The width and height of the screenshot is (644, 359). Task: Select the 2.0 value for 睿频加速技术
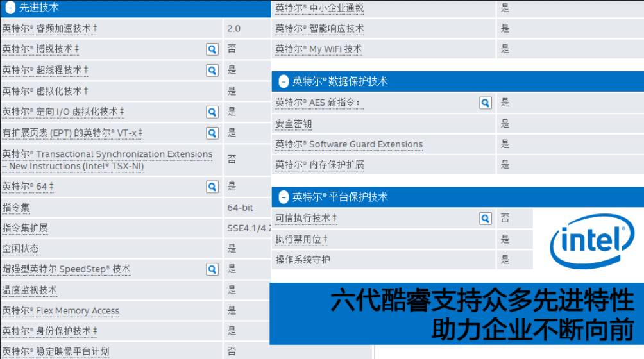pos(234,29)
